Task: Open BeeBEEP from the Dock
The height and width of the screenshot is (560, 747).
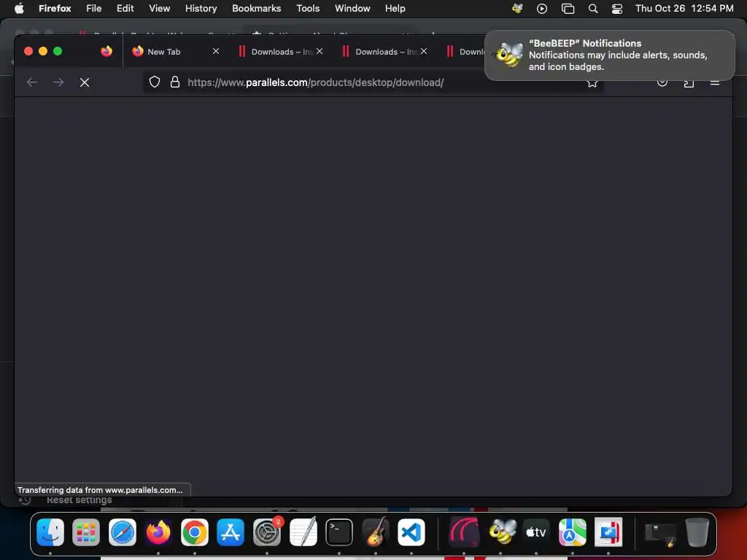Action: [x=500, y=532]
